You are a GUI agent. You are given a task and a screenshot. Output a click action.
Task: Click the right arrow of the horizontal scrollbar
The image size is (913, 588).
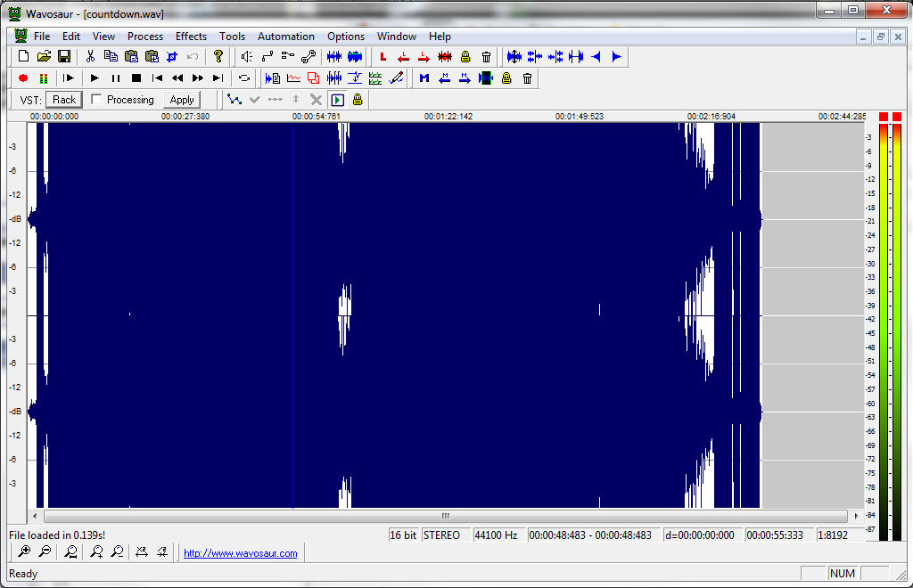(x=856, y=516)
